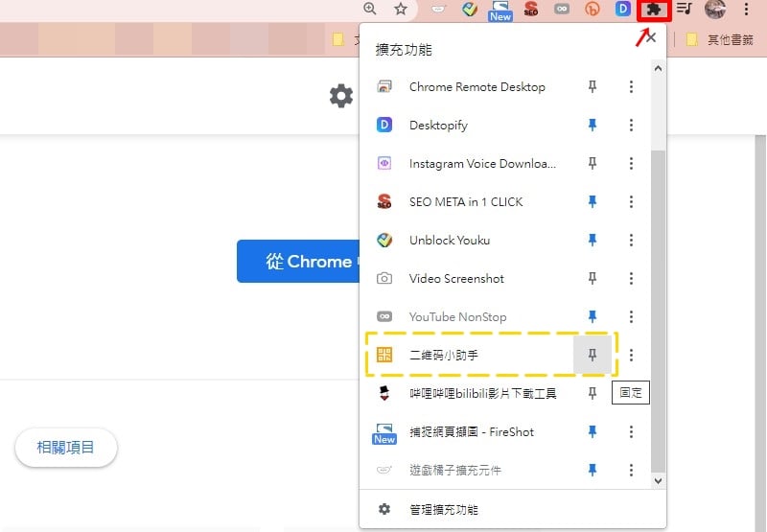Screen dimensions: 767x532
Task: Click the Desktopify D toolbar icon
Action: pos(622,9)
